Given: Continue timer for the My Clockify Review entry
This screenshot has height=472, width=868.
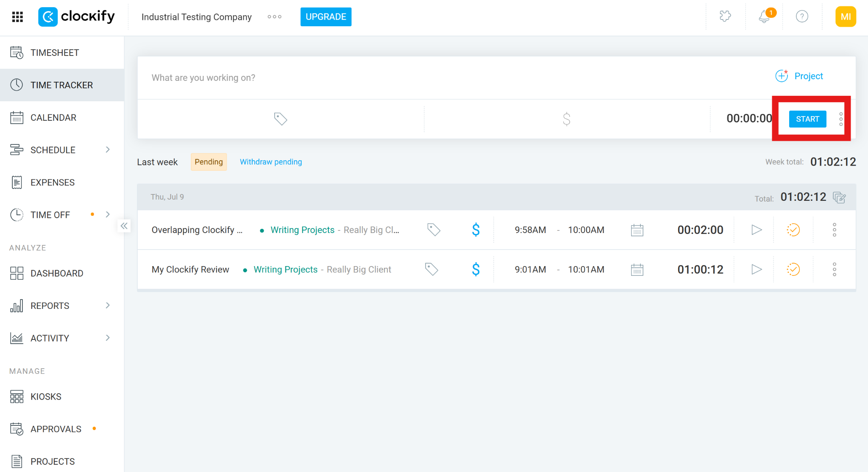Looking at the screenshot, I should pos(757,269).
